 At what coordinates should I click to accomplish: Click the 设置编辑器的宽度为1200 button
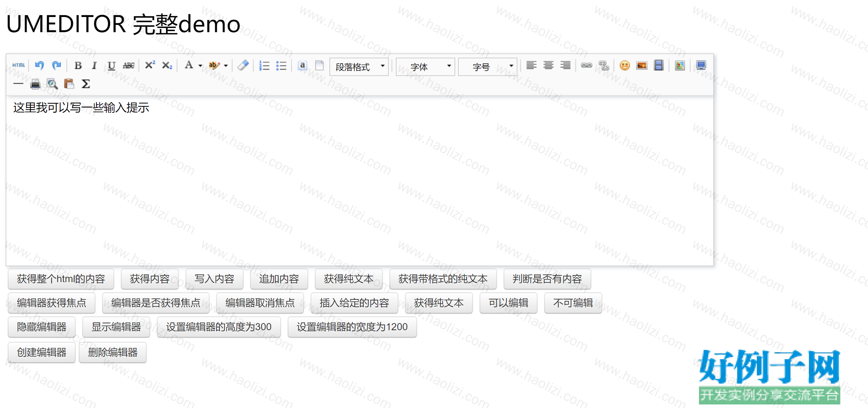click(352, 327)
